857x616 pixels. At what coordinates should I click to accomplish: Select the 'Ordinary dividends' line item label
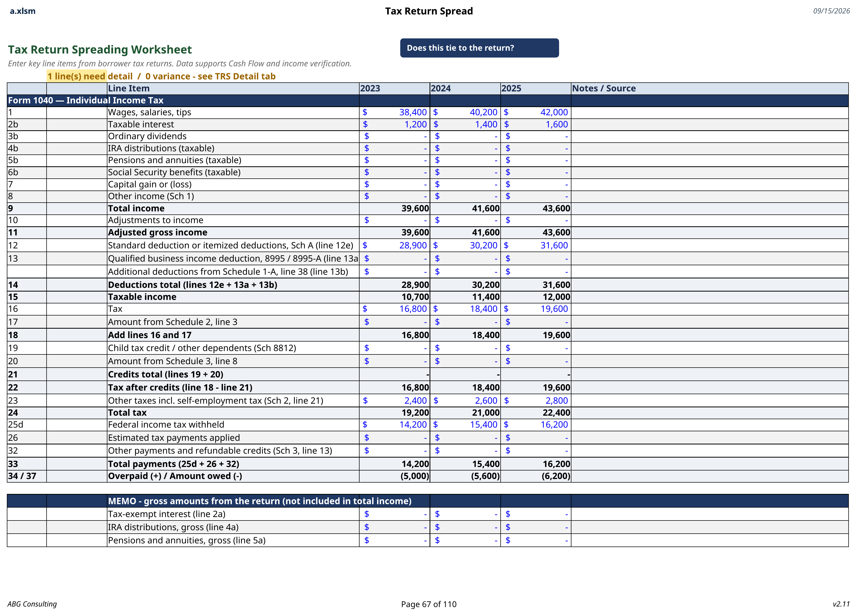(147, 136)
